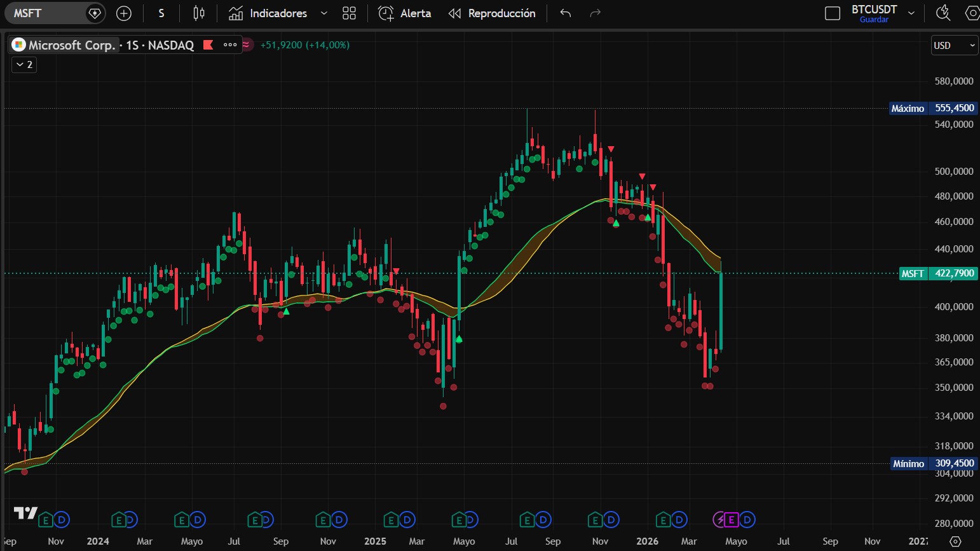Click the Alerta button

point(405,13)
